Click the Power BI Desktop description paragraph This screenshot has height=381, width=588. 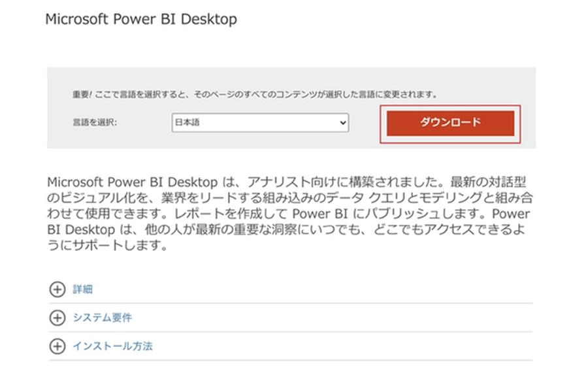click(290, 214)
